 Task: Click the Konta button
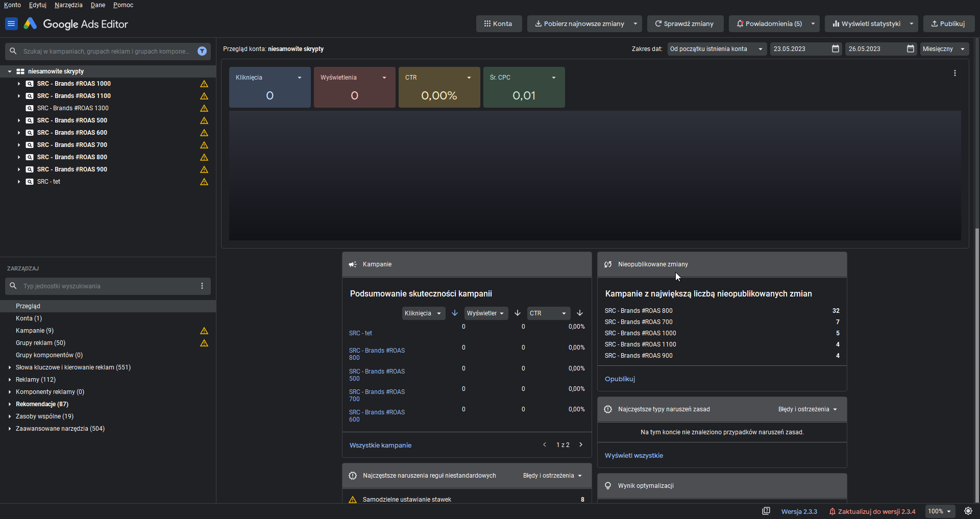click(499, 23)
